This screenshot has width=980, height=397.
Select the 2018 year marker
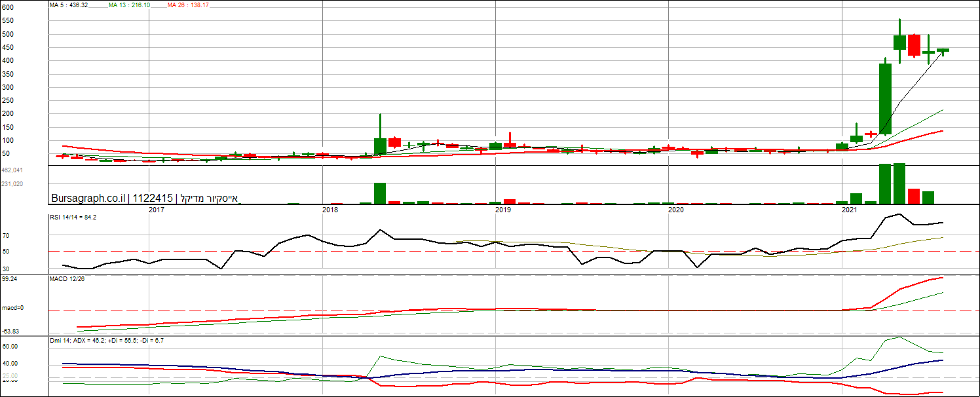330,210
